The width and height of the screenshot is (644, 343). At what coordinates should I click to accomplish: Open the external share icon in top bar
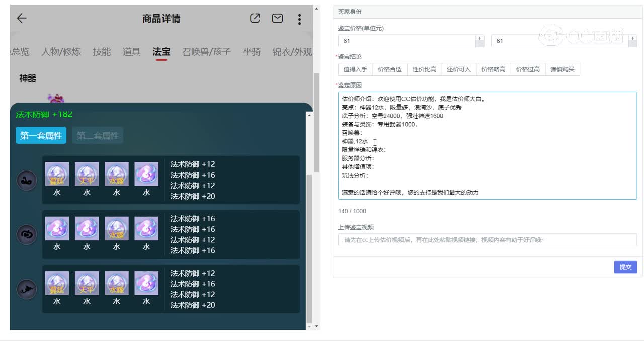click(255, 18)
